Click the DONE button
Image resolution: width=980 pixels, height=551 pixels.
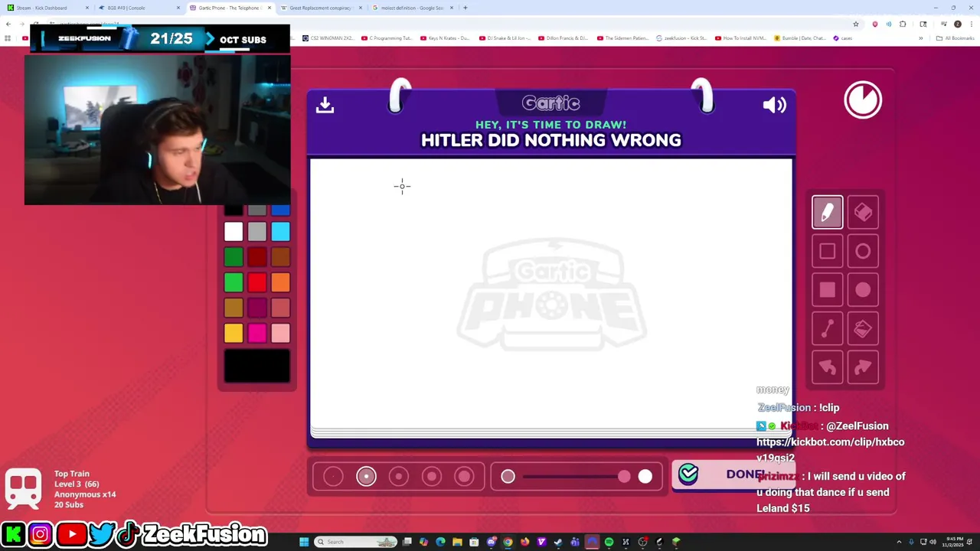[x=733, y=474]
